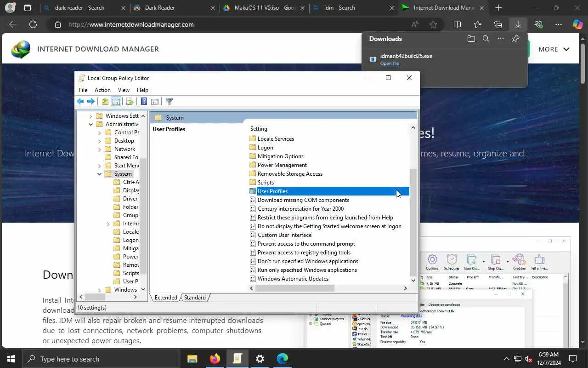Click taskbar search box
The width and height of the screenshot is (588, 368).
[x=101, y=359]
